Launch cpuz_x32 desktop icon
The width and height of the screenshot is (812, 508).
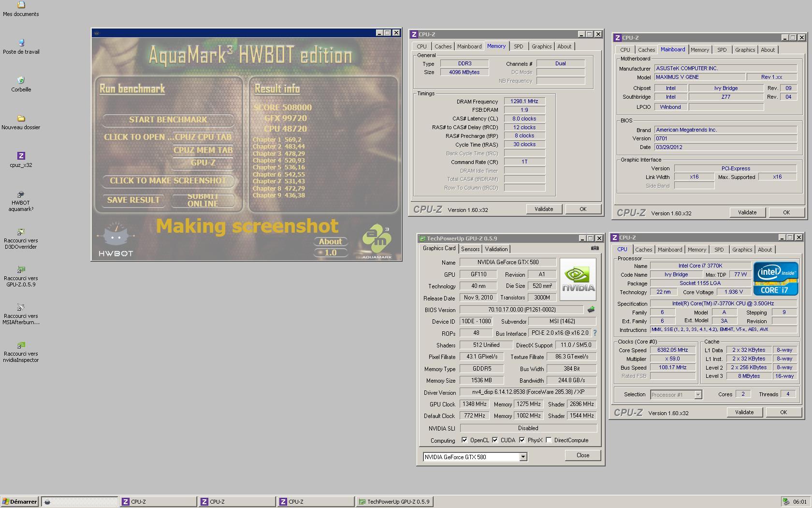click(x=21, y=156)
